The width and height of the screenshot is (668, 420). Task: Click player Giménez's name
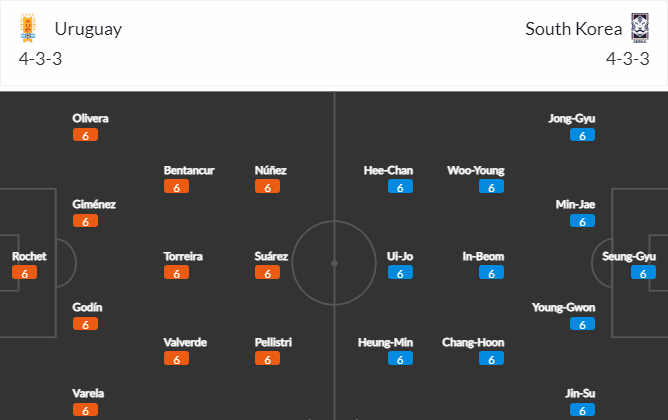(94, 204)
